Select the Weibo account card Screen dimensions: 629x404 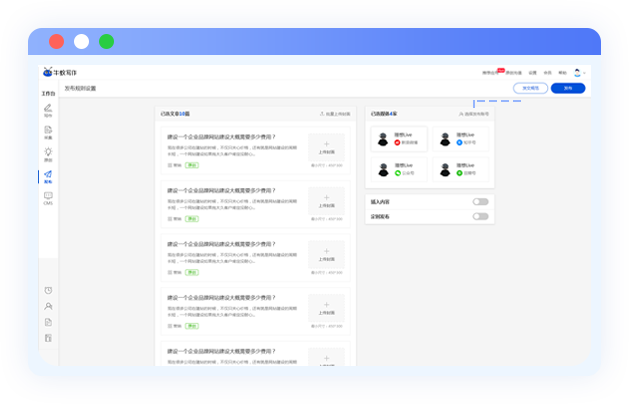tap(398, 139)
